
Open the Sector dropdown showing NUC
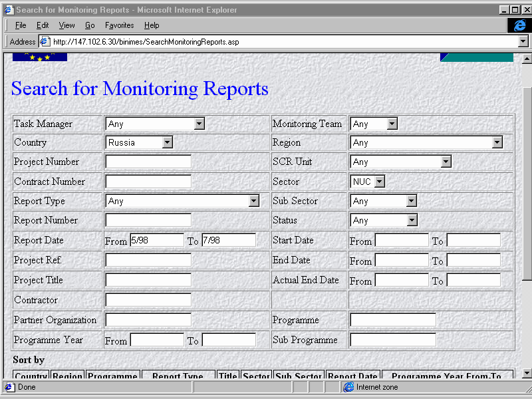379,182
